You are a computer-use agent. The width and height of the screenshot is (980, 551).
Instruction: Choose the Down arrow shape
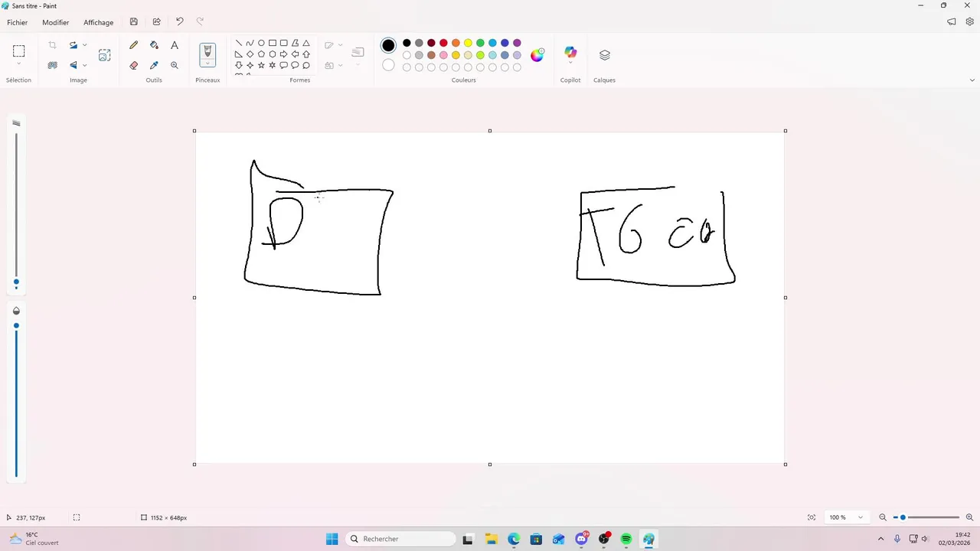(x=239, y=65)
